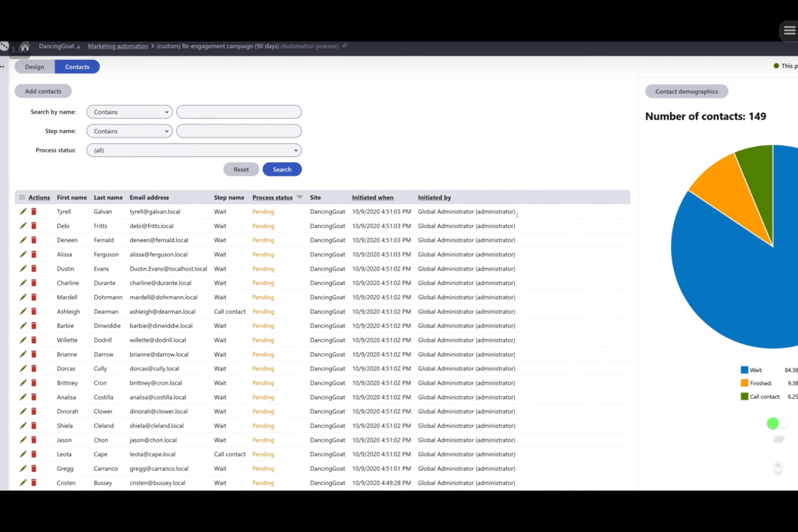Edit the Dorcas Cully contact row

pos(23,368)
